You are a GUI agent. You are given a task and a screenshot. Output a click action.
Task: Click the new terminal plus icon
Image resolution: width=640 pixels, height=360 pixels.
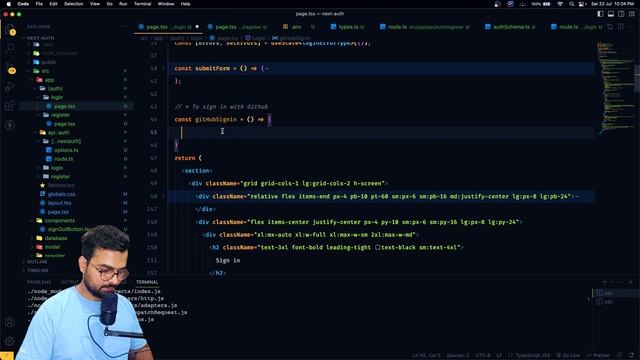pyautogui.click(x=604, y=282)
